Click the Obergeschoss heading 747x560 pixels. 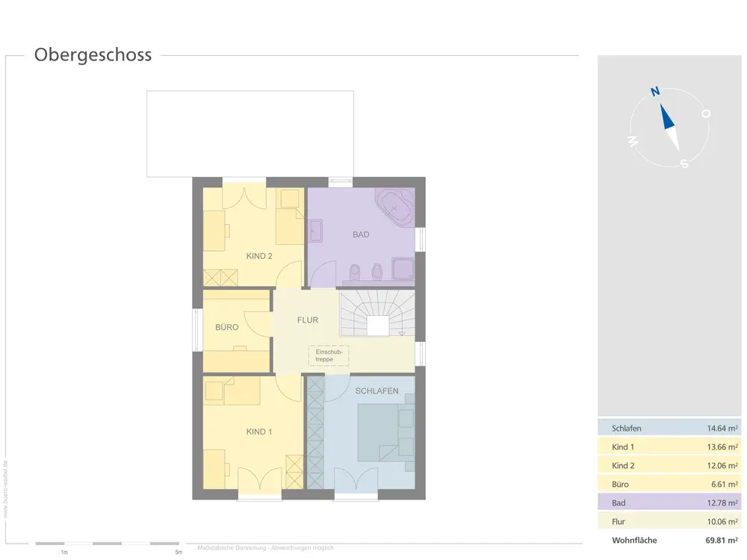pyautogui.click(x=93, y=55)
